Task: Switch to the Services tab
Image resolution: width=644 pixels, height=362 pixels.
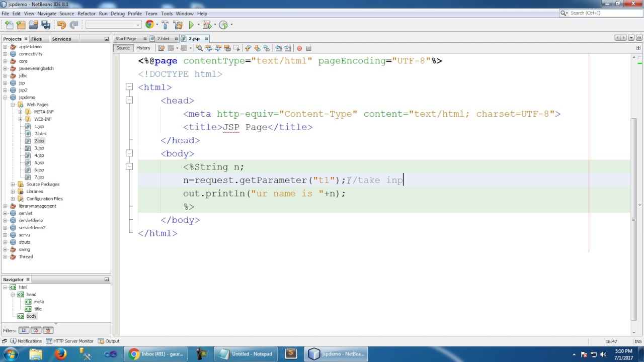Action: (x=61, y=39)
